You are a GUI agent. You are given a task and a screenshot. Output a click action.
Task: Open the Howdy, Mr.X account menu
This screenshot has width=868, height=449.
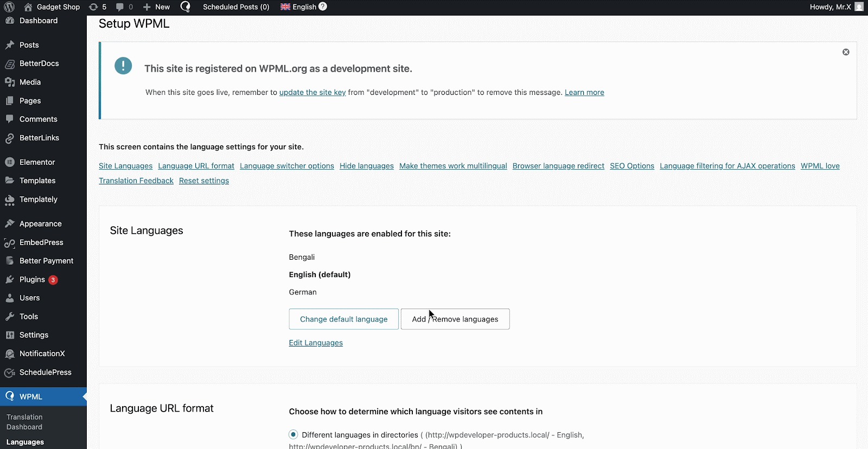pyautogui.click(x=830, y=7)
